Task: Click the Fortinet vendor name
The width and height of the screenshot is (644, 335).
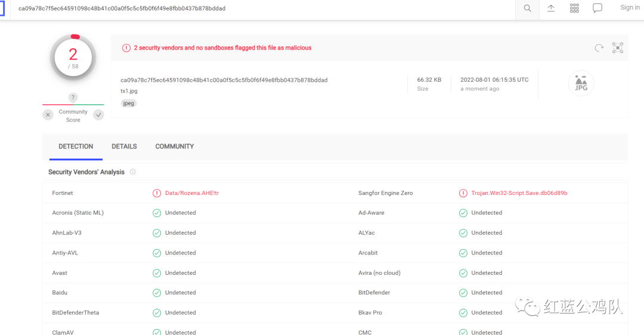Action: tap(63, 193)
